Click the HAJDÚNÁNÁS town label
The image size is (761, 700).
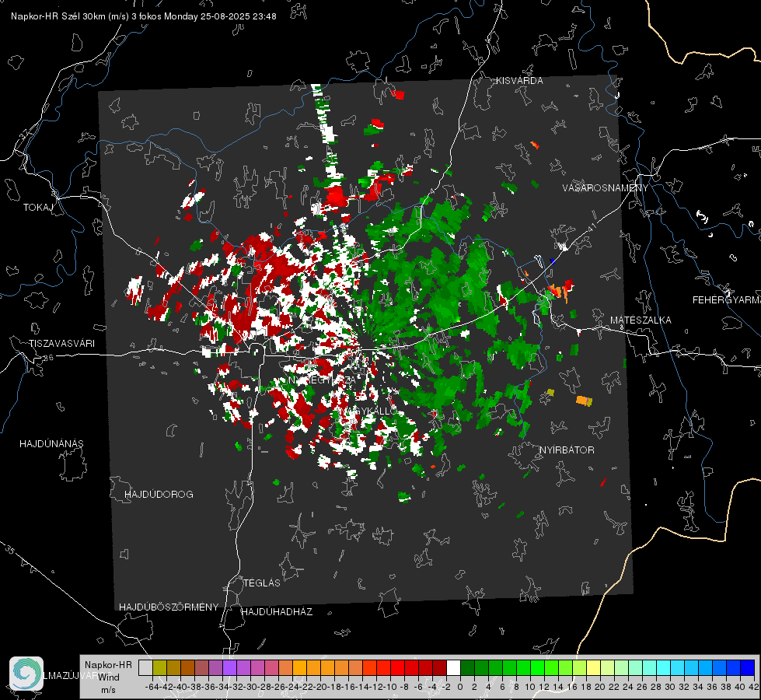(51, 444)
